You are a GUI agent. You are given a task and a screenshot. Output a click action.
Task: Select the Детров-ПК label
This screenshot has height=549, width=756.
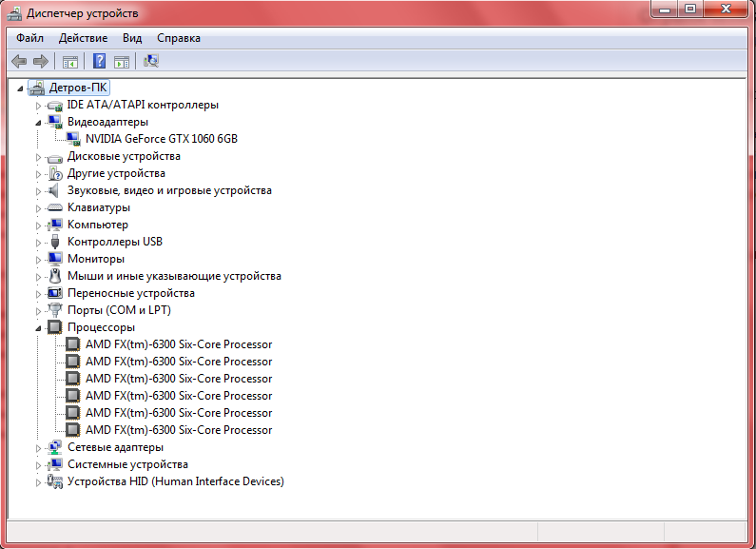[78, 88]
